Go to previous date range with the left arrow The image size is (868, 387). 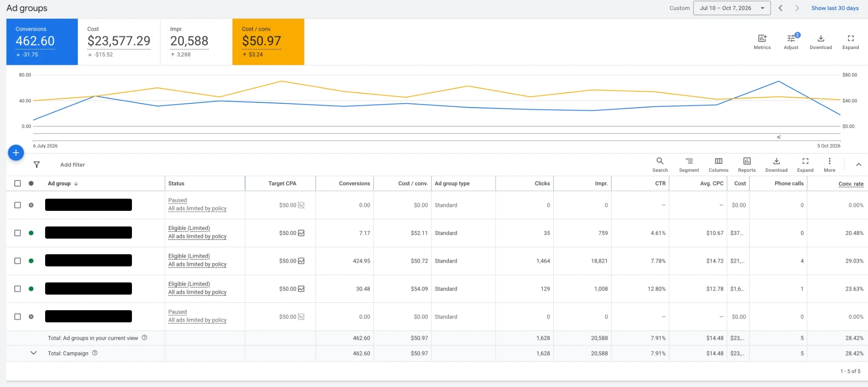point(780,8)
